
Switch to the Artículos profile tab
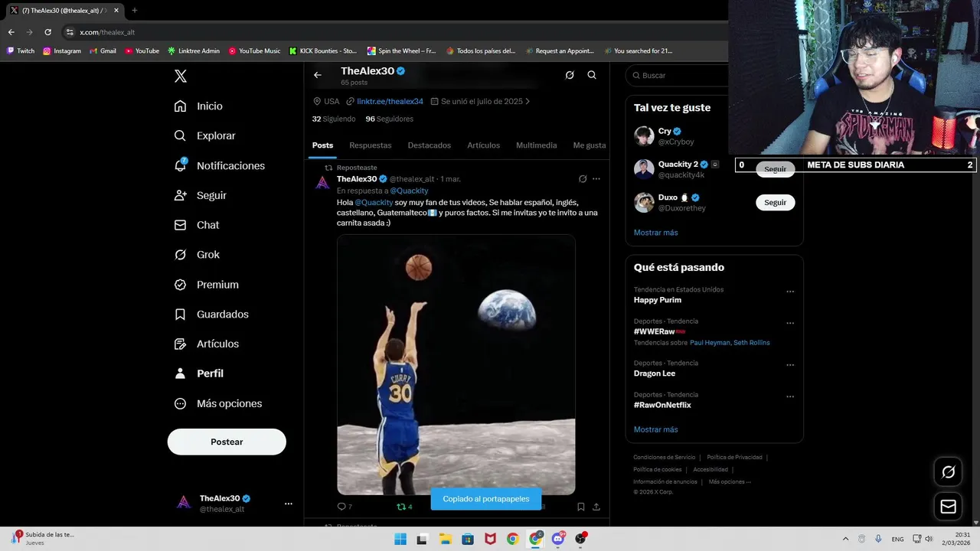484,145
